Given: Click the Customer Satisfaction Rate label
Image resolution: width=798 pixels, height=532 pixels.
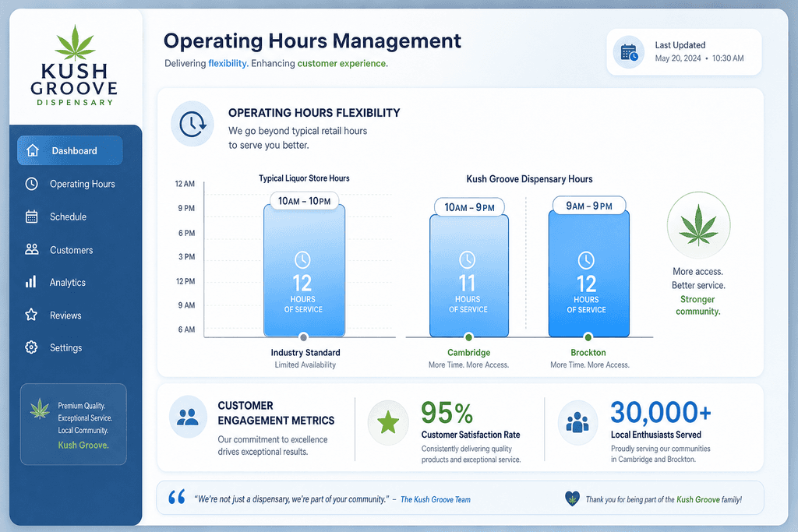Looking at the screenshot, I should [471, 435].
